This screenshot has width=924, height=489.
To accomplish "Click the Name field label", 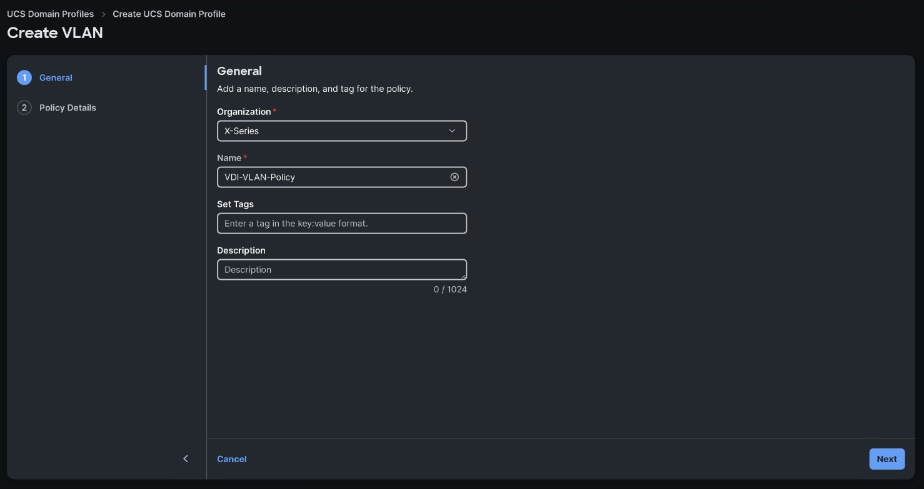I will click(x=229, y=158).
